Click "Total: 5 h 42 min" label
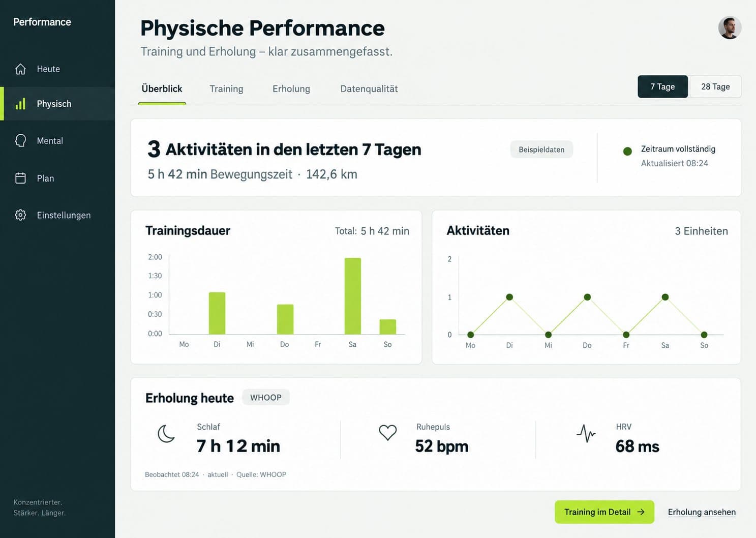756x538 pixels. click(372, 231)
